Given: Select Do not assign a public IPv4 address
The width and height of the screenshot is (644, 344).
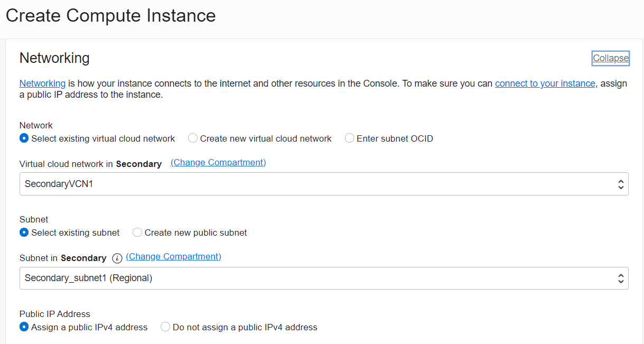Looking at the screenshot, I should pos(165,327).
